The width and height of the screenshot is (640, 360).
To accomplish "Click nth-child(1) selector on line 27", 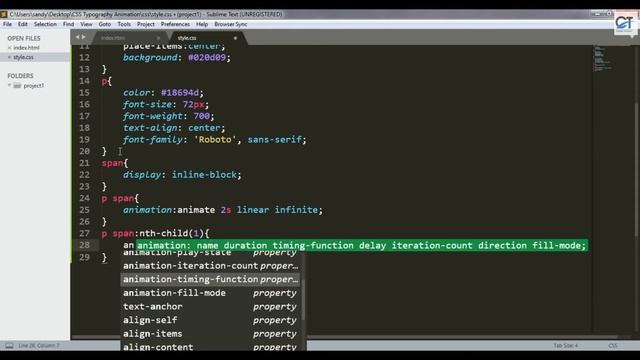I will [x=171, y=233].
